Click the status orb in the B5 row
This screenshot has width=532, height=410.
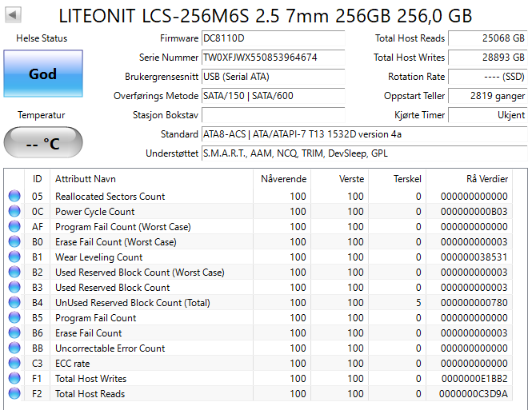click(14, 318)
